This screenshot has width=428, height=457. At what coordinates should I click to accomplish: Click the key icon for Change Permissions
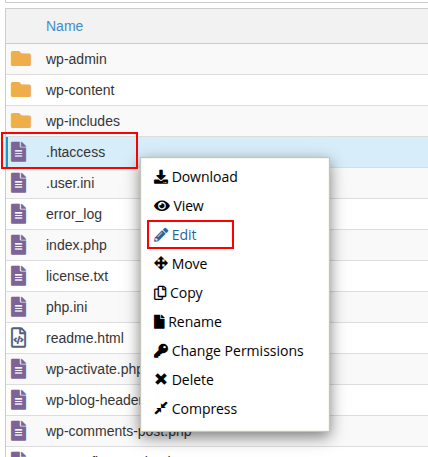click(161, 351)
